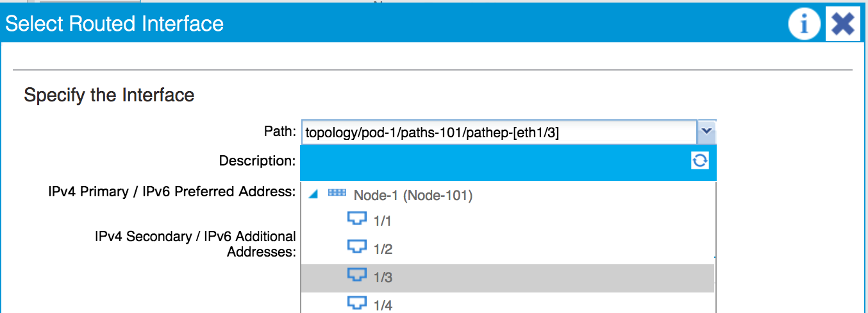Viewport: 868px width, 313px height.
Task: Close the Select Routed Interface dialog
Action: pyautogui.click(x=842, y=24)
